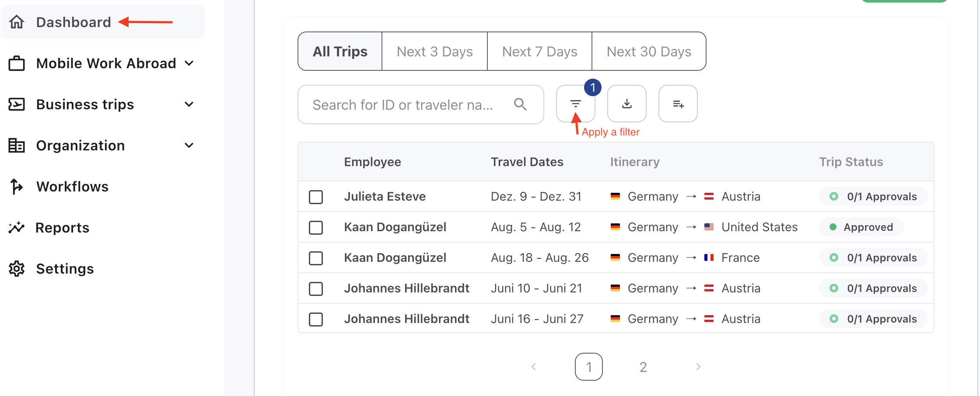Open Settings via the gear icon
Image resolution: width=980 pixels, height=396 pixels.
click(x=17, y=269)
